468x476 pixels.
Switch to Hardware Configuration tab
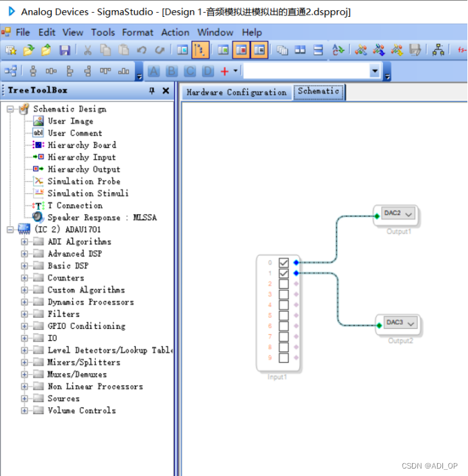[x=236, y=92]
